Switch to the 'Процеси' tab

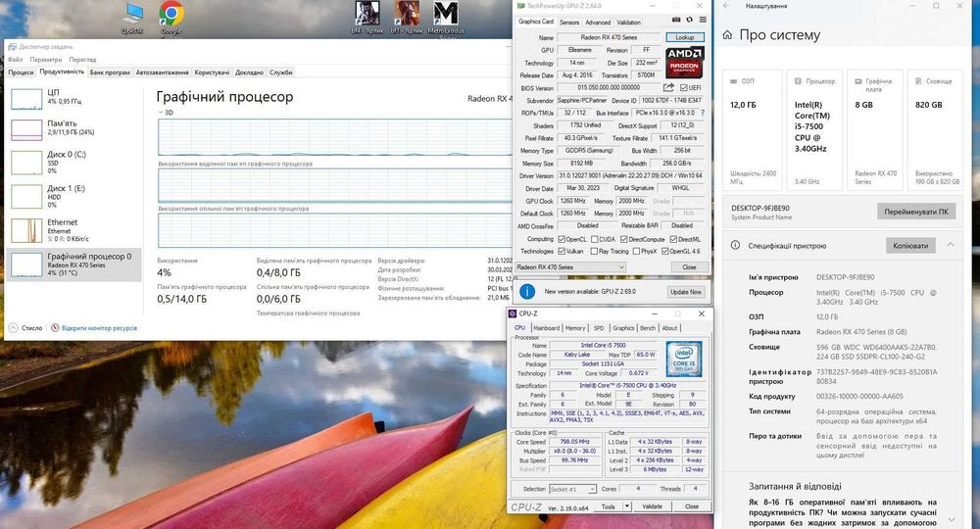pyautogui.click(x=22, y=72)
